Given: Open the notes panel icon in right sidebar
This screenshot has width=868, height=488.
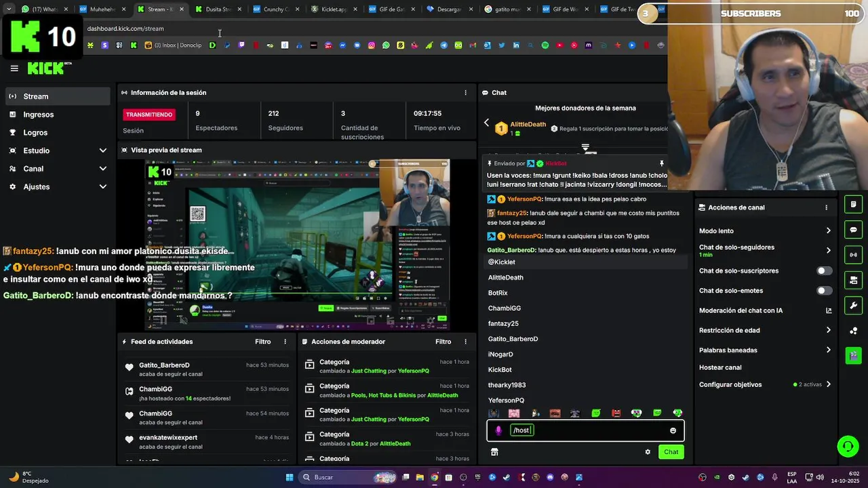Looking at the screenshot, I should [x=854, y=205].
